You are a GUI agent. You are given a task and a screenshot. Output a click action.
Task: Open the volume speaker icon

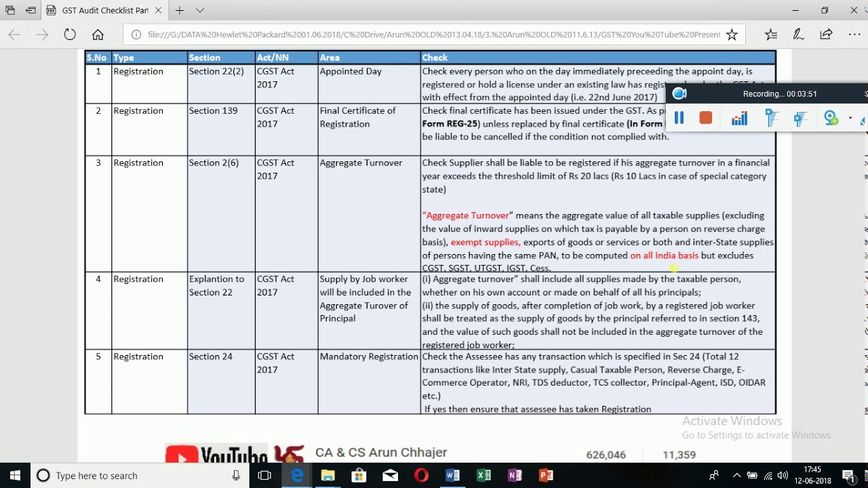(783, 476)
